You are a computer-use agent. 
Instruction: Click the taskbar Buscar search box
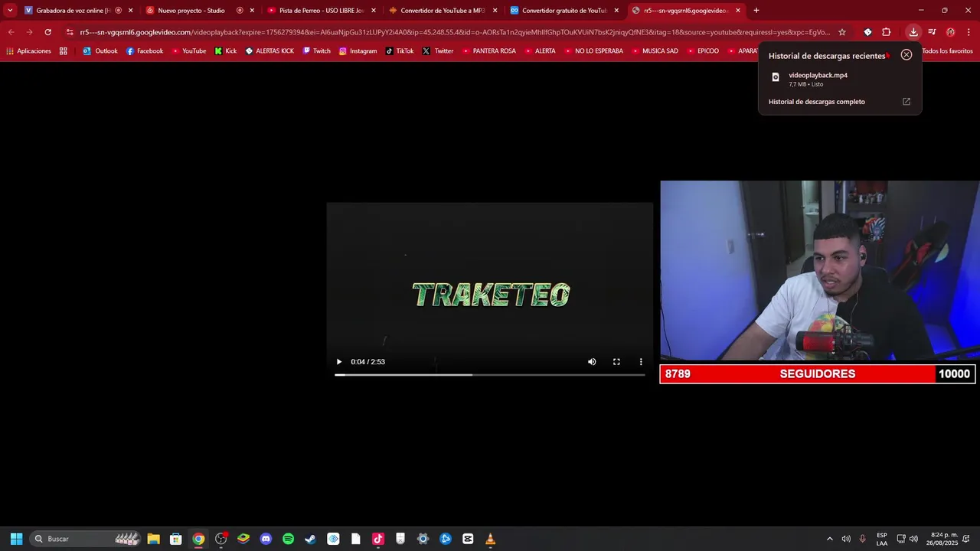click(87, 539)
